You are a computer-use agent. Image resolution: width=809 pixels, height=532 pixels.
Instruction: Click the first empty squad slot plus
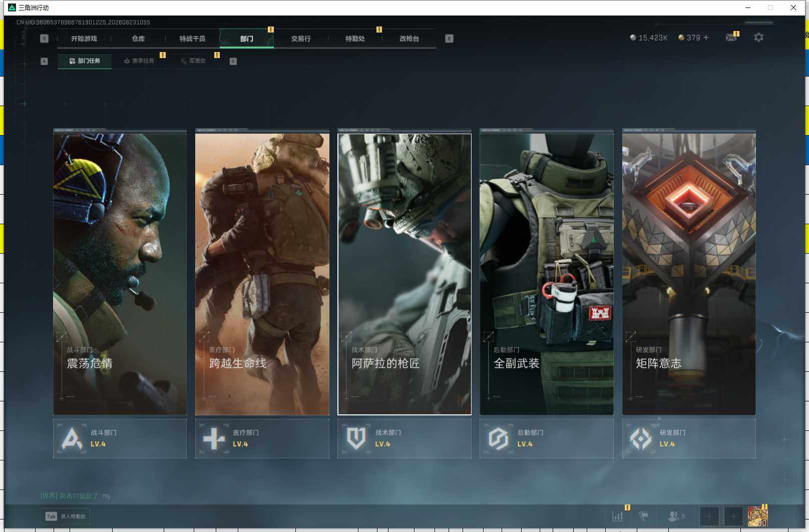(709, 516)
